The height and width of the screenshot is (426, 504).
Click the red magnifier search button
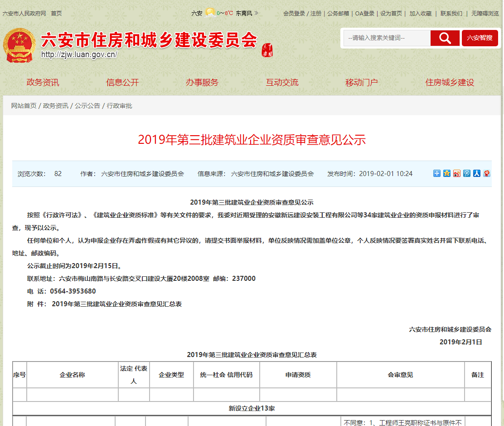click(x=445, y=38)
